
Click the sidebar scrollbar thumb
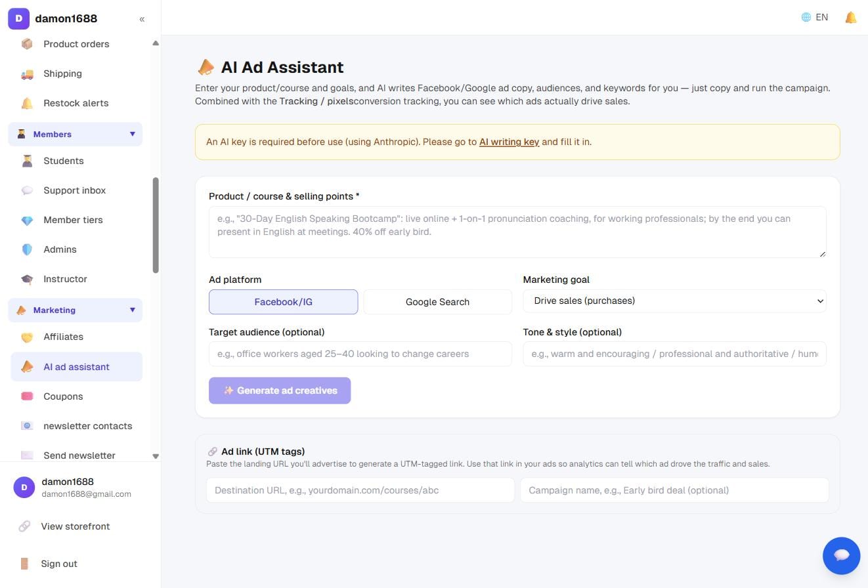tap(156, 225)
